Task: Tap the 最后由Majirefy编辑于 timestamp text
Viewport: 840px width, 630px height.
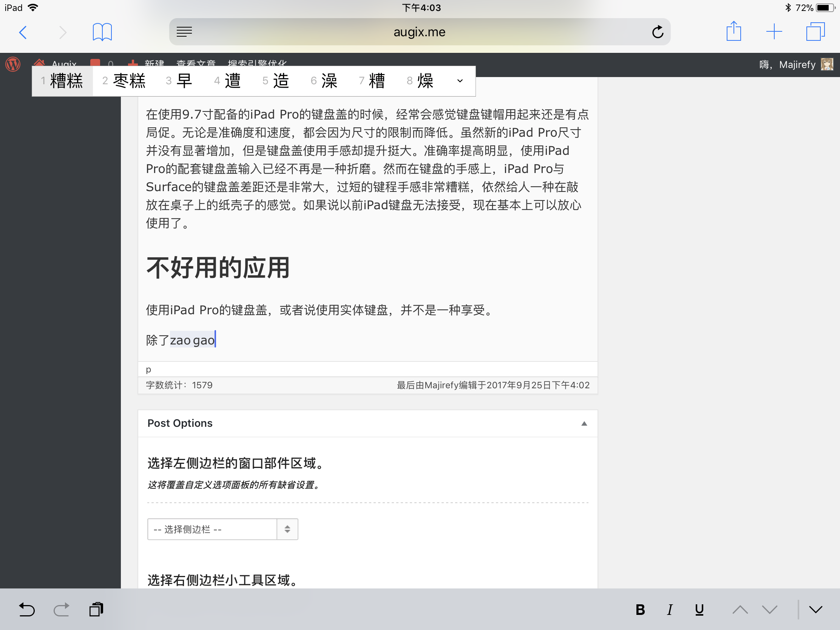Action: [493, 385]
